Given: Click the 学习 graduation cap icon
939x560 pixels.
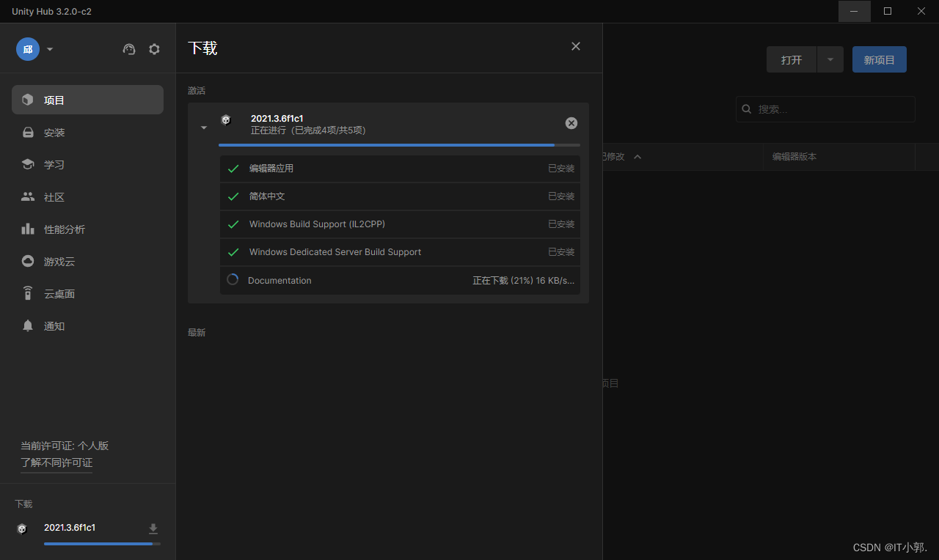Looking at the screenshot, I should tap(28, 164).
